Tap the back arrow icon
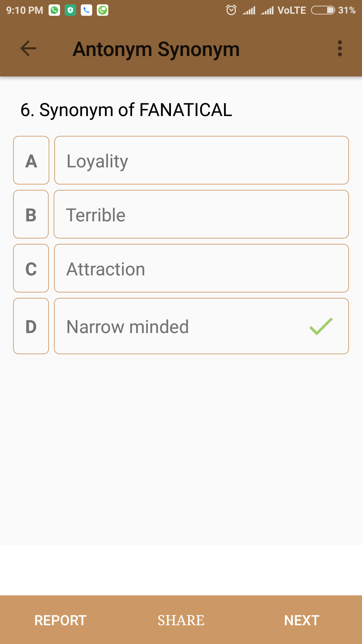Viewport: 362px width, 644px height. click(x=28, y=49)
